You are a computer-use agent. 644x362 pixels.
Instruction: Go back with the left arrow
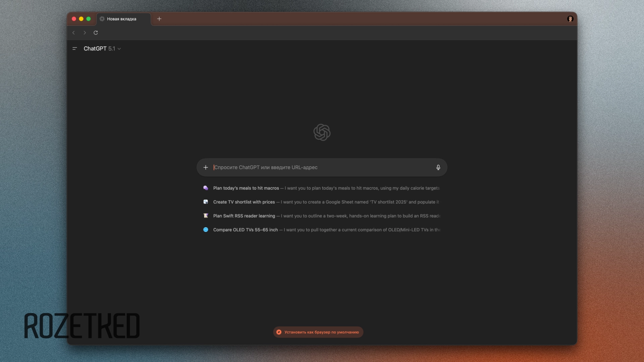point(74,33)
